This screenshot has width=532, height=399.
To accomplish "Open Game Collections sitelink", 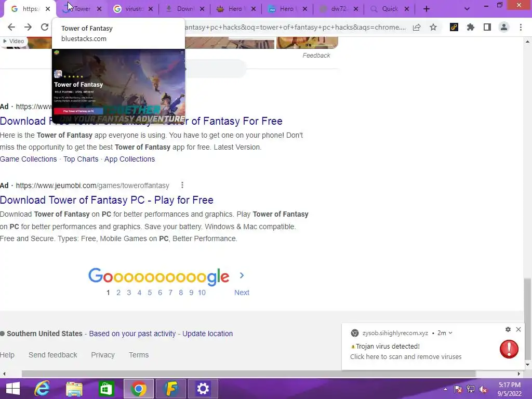I will point(29,159).
